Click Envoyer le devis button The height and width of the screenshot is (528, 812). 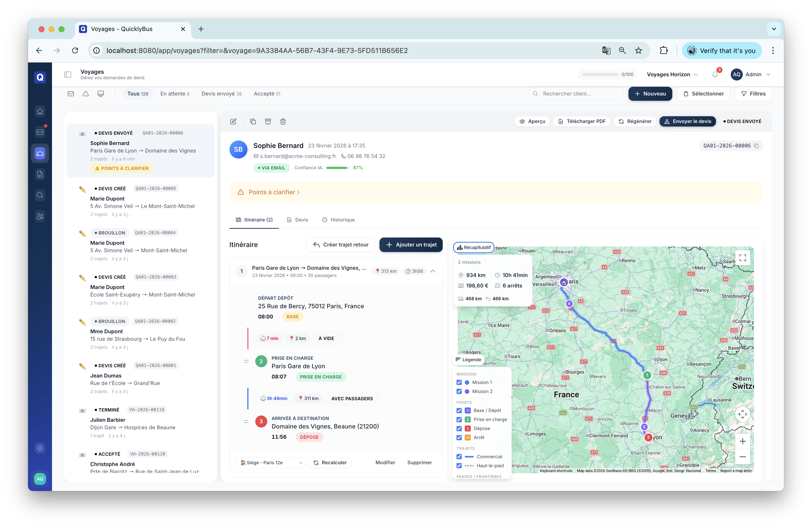pos(687,121)
